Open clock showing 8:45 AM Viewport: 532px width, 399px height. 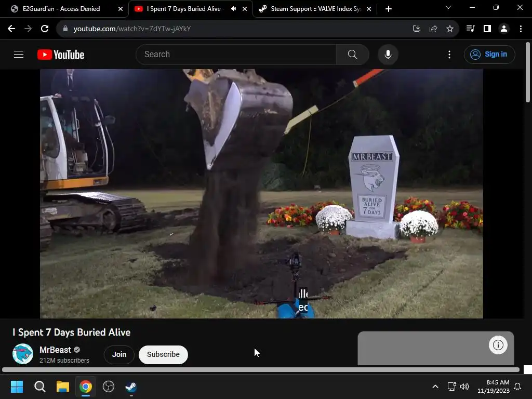(494, 387)
